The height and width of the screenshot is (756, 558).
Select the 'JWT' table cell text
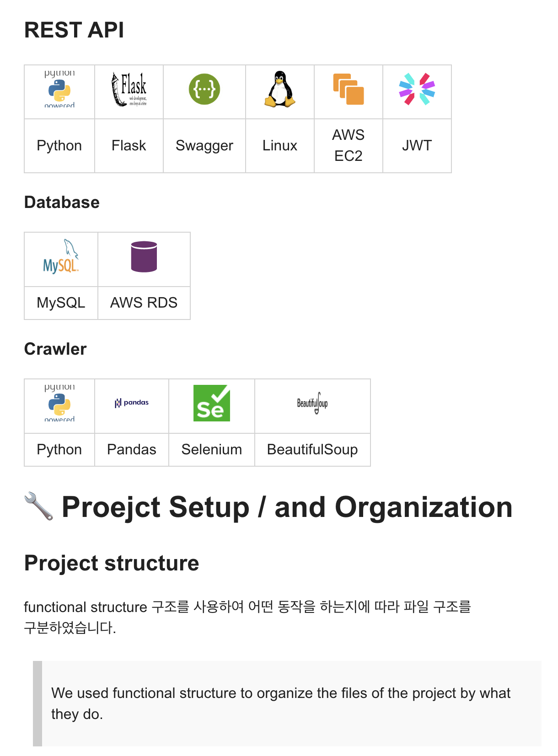417,146
